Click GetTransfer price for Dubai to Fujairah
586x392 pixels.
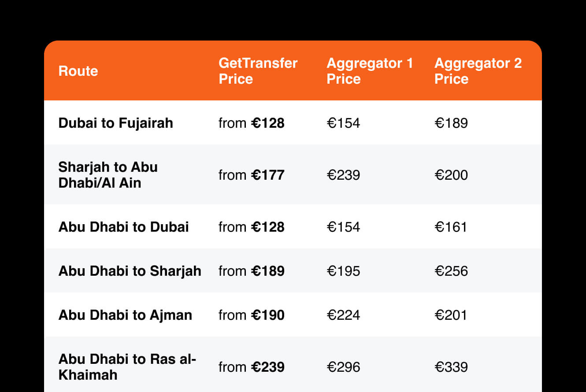tap(252, 123)
